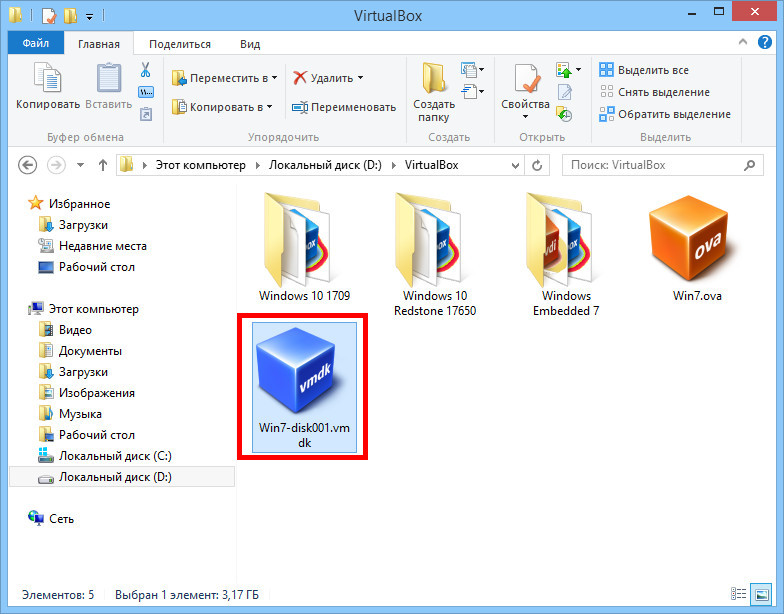
Task: Click the History icon in Open group
Action: point(564,114)
